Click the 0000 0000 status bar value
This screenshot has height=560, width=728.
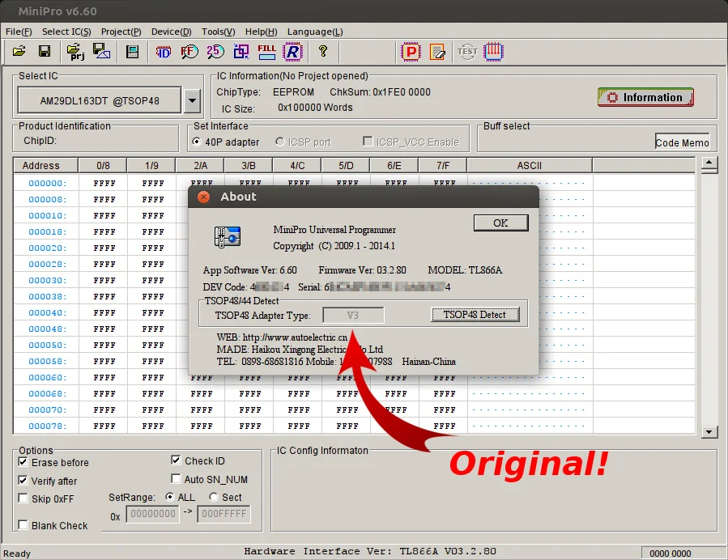(670, 553)
